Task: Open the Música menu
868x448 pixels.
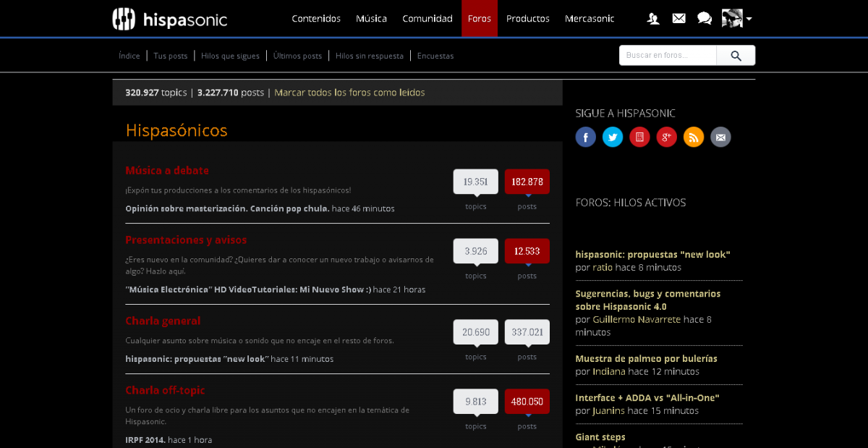Action: [x=371, y=19]
